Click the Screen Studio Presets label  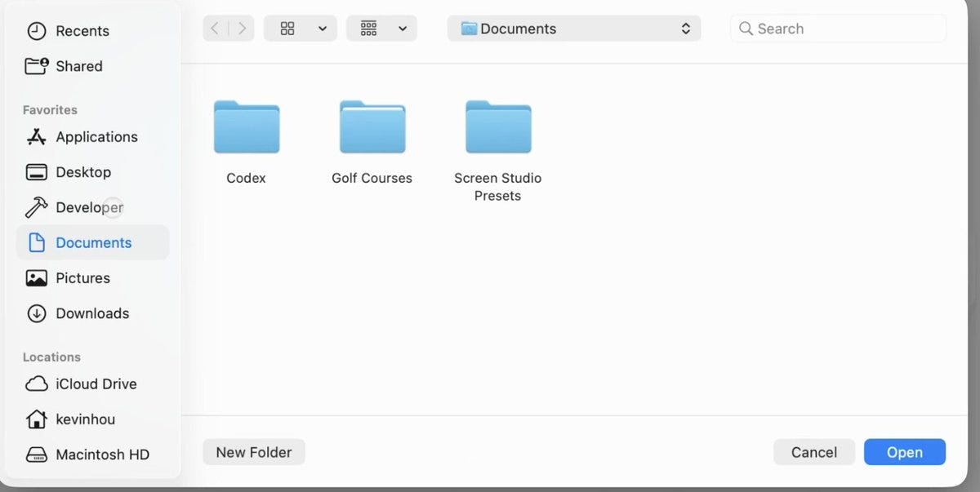pos(498,187)
